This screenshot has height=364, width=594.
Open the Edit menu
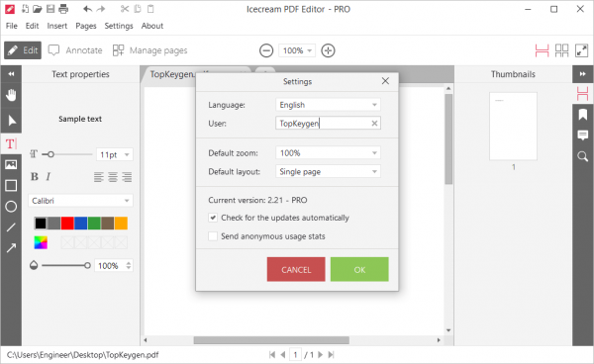33,26
